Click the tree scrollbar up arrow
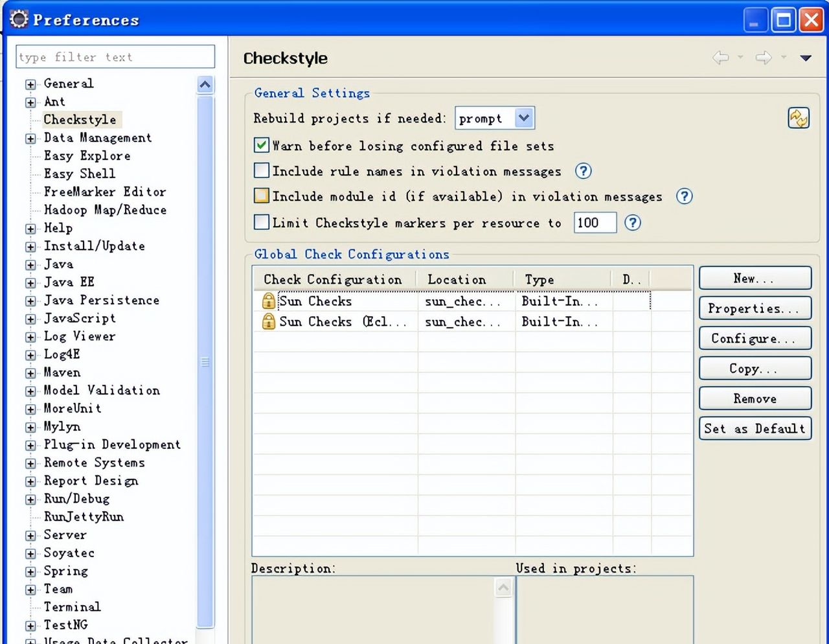Screen dimensions: 829x644 tap(205, 85)
